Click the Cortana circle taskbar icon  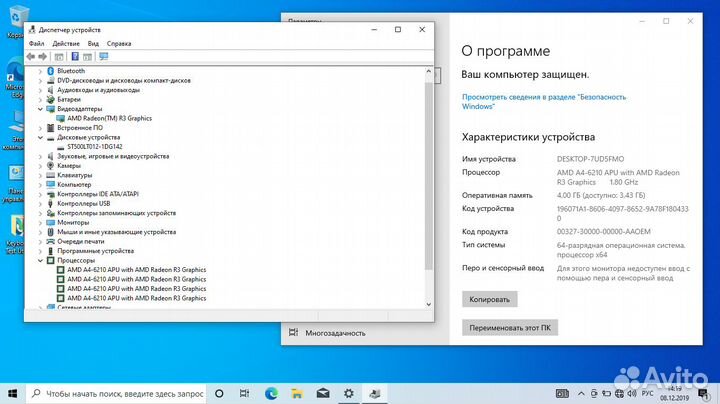click(x=219, y=393)
